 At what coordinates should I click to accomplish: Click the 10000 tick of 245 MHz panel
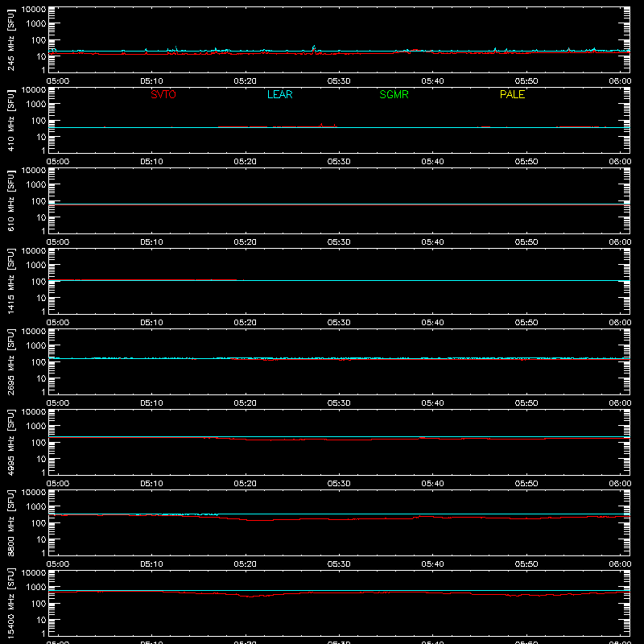tap(34, 10)
